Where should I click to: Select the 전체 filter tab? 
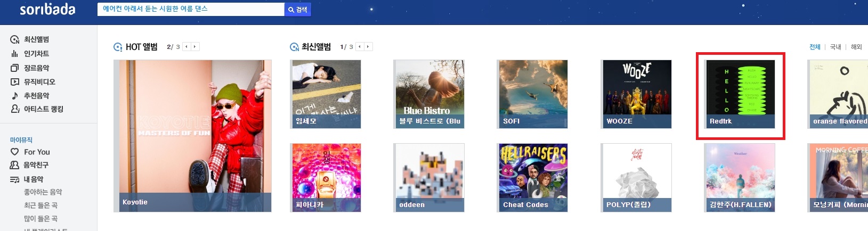[815, 47]
